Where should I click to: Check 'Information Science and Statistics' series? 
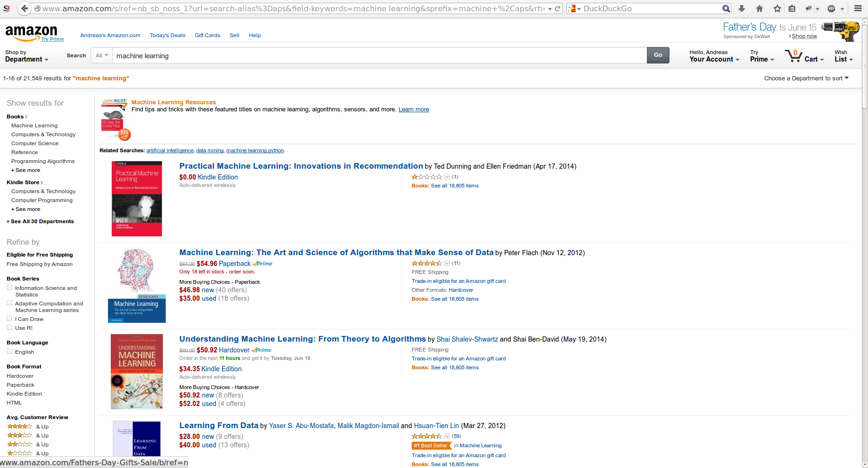[9, 287]
